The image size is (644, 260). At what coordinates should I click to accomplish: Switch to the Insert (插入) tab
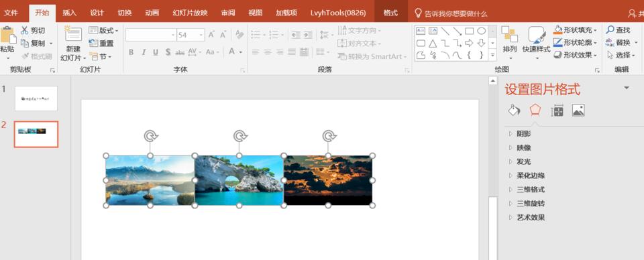(69, 13)
